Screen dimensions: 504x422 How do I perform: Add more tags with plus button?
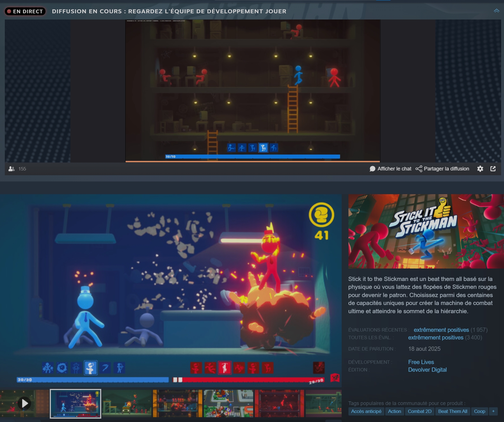[x=493, y=411]
